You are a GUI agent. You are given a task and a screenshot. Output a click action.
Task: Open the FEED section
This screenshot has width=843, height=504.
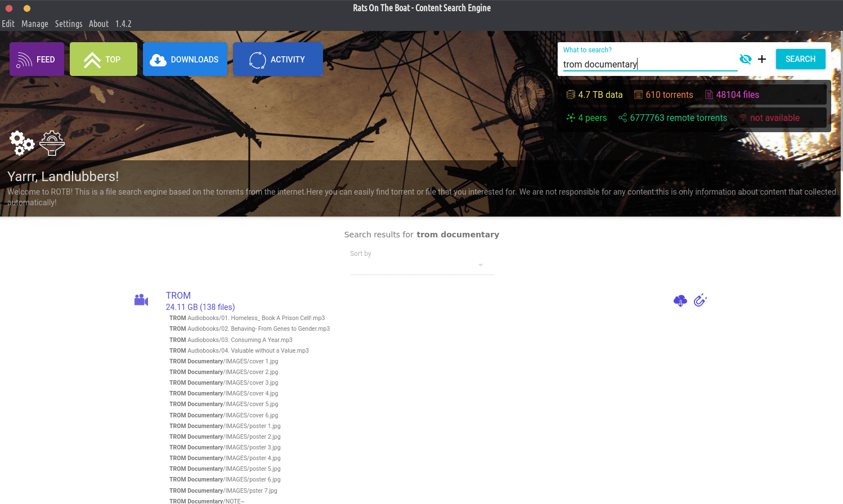coord(37,59)
